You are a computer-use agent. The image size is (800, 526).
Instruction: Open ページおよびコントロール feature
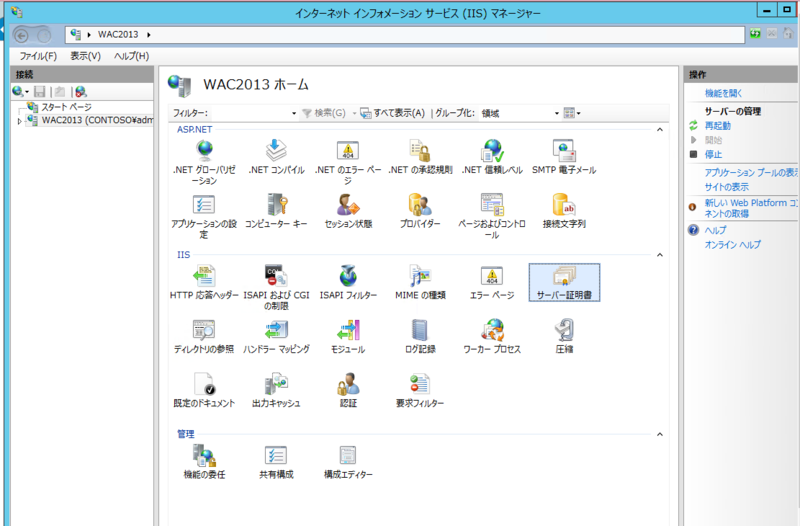point(492,216)
